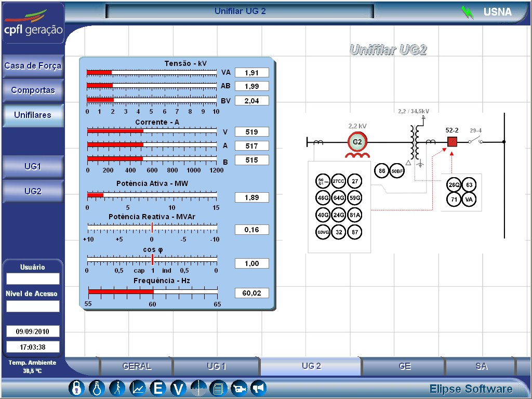The height and width of the screenshot is (399, 532).
Task: Click relay circle 27
Action: (355, 181)
